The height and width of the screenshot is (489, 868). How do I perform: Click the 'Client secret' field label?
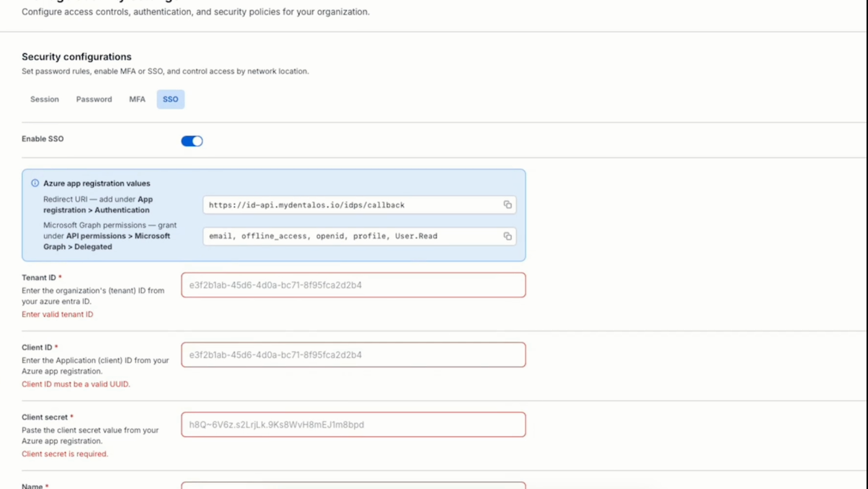(45, 417)
